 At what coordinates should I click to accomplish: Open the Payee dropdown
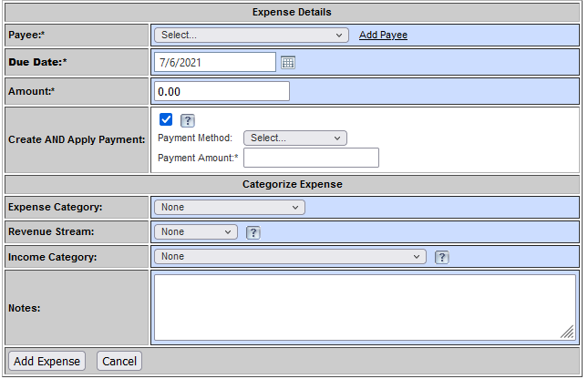pos(251,35)
